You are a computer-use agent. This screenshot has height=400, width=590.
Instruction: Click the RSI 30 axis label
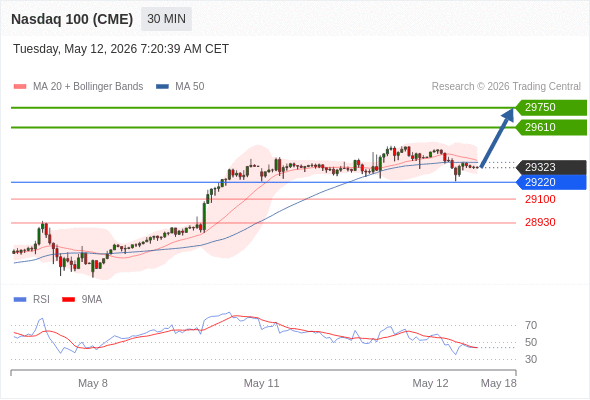click(531, 359)
